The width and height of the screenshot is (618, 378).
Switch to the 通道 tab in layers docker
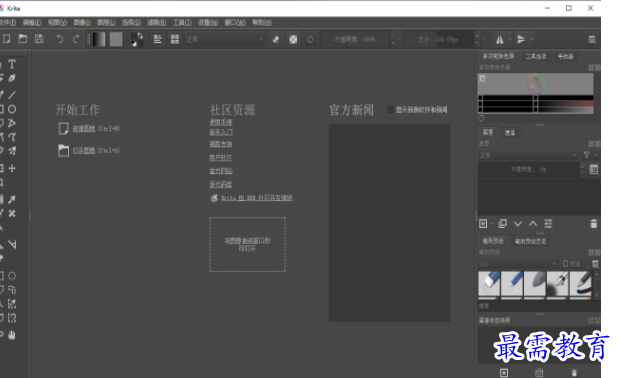pos(510,132)
